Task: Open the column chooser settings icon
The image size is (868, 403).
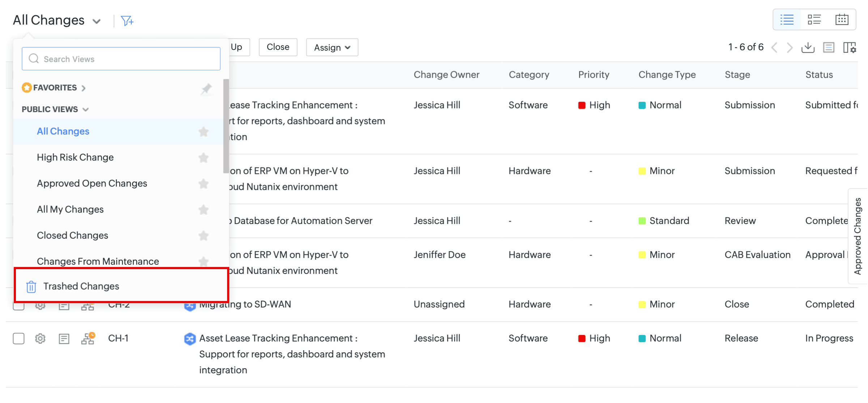Action: tap(849, 47)
